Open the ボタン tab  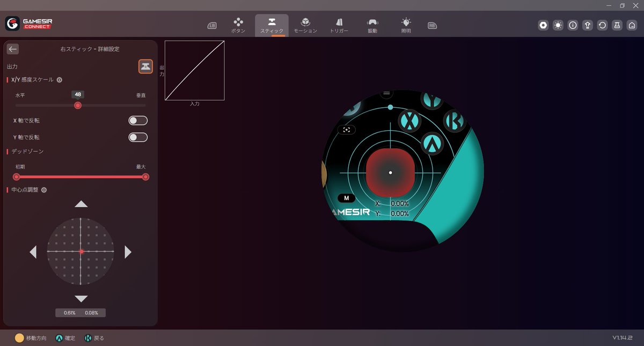coord(238,26)
